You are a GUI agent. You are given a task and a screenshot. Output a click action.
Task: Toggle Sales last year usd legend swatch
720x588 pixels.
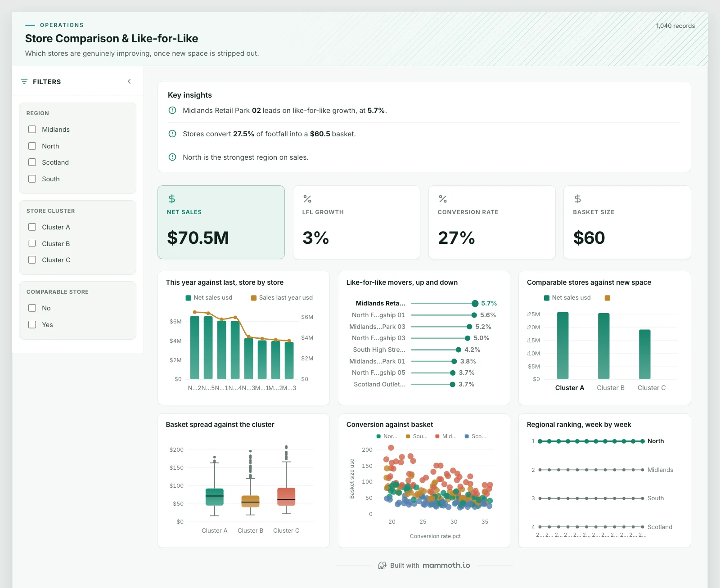pyautogui.click(x=254, y=298)
